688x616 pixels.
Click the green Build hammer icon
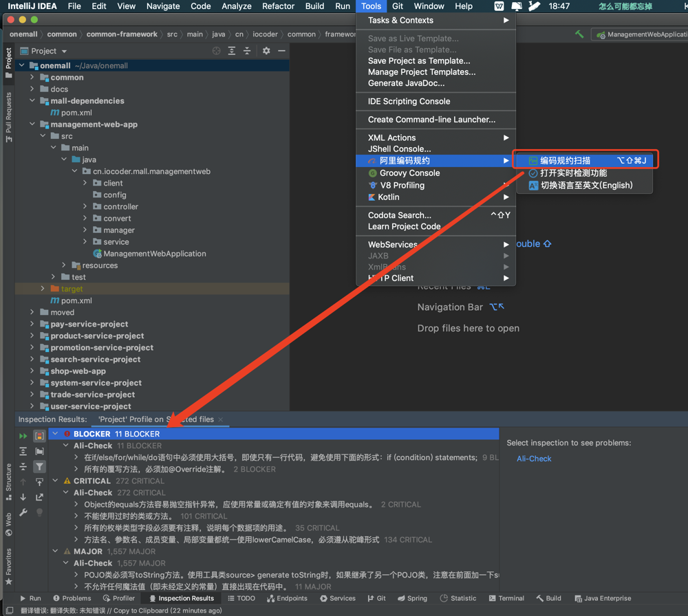click(579, 34)
